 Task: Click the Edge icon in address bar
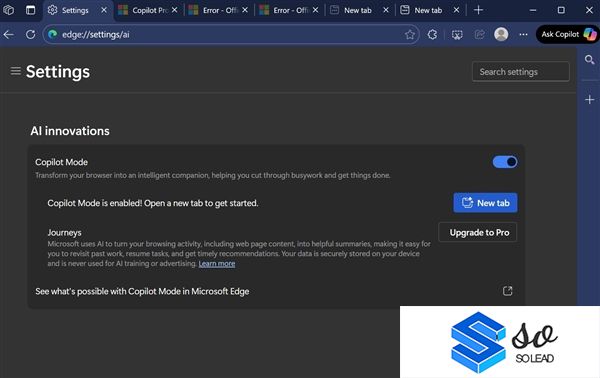(x=53, y=34)
